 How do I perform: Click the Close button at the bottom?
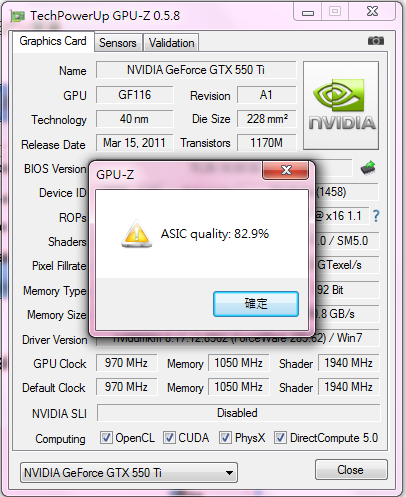click(x=351, y=470)
